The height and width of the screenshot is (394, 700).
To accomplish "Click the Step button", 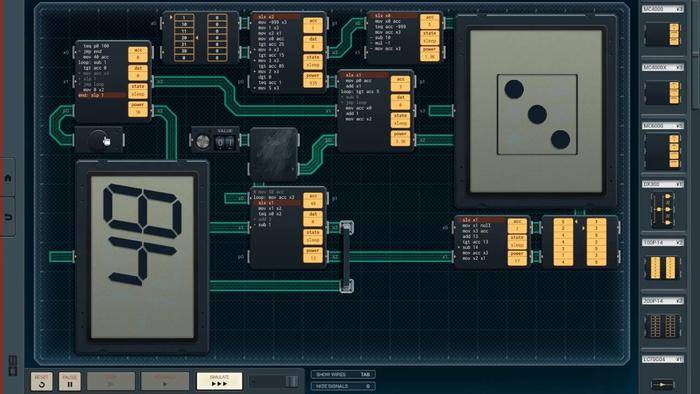I will [111, 381].
